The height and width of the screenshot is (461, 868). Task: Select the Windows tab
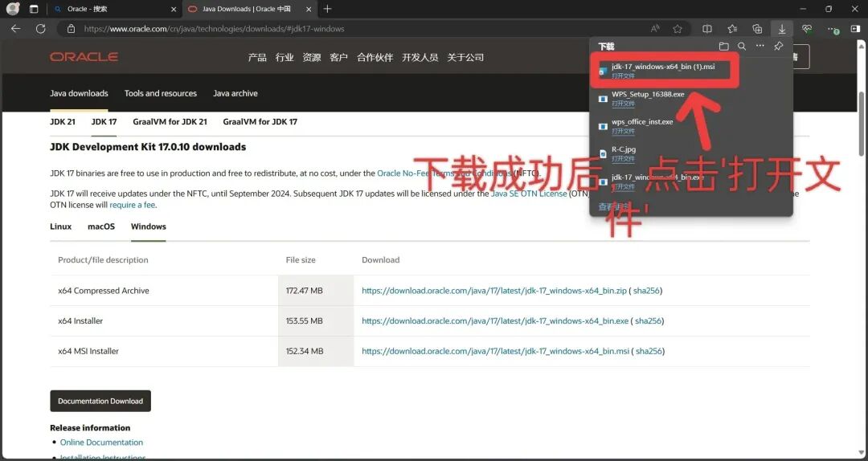pyautogui.click(x=149, y=226)
